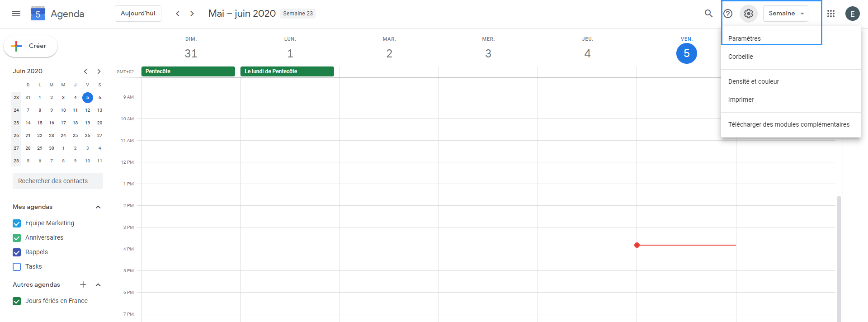Open the green Pentecôte all-day event

[x=188, y=71]
